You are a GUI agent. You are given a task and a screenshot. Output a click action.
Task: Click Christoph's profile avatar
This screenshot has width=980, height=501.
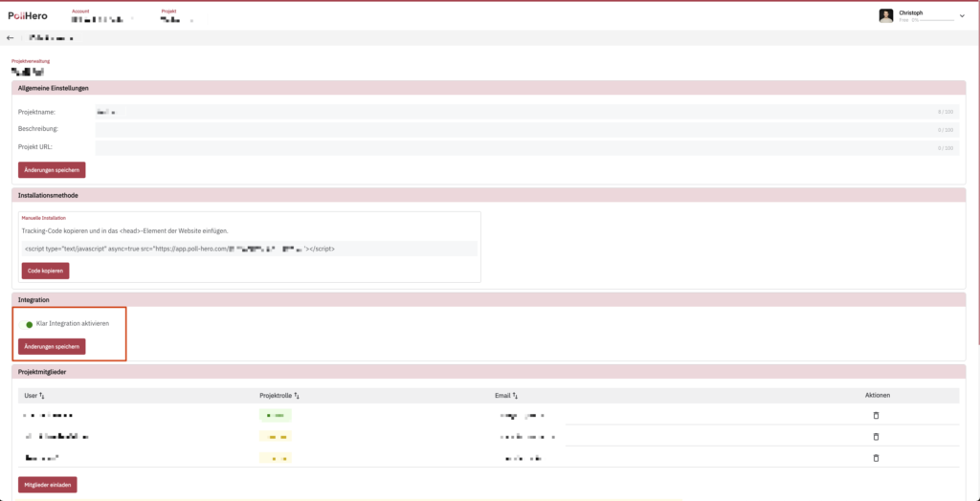click(885, 15)
